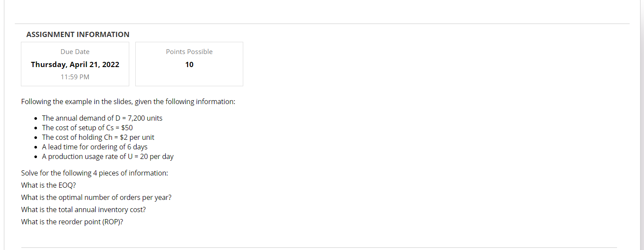Click the lead time of 6 days bullet
This screenshot has width=644, height=250.
tap(95, 147)
